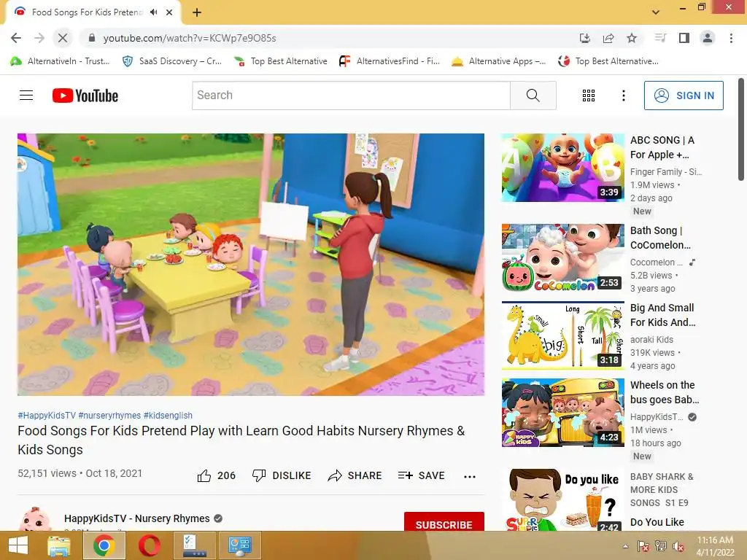Click the address bar URL
The width and height of the screenshot is (747, 560).
190,38
